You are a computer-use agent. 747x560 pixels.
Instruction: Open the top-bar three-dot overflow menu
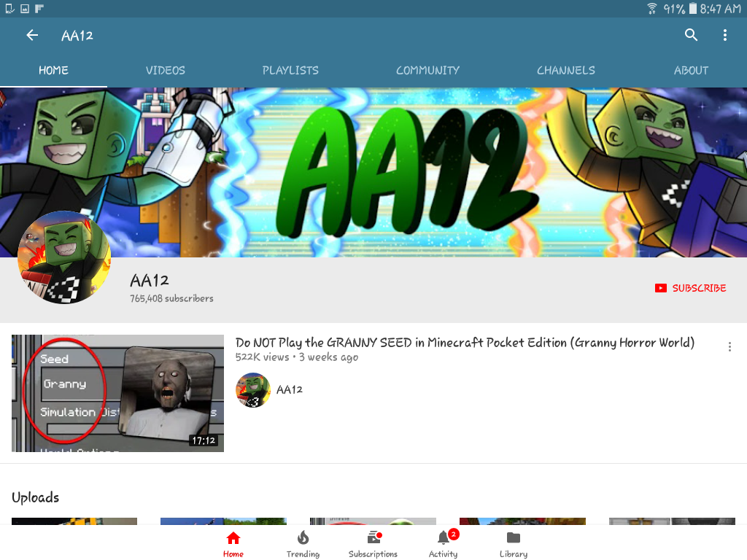pyautogui.click(x=724, y=35)
